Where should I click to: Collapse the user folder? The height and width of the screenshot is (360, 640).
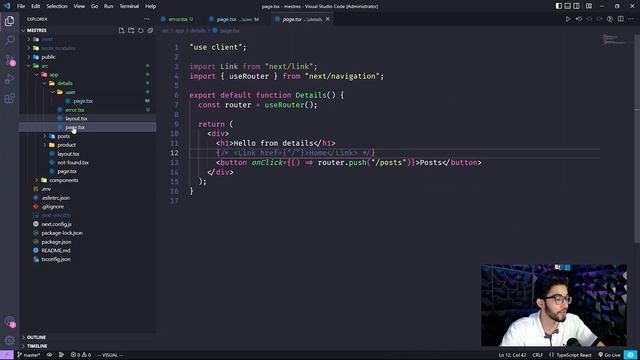tap(87, 92)
